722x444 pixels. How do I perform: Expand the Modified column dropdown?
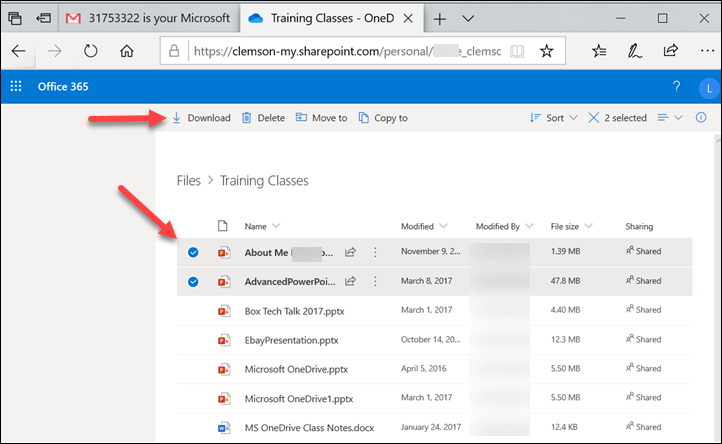[443, 226]
